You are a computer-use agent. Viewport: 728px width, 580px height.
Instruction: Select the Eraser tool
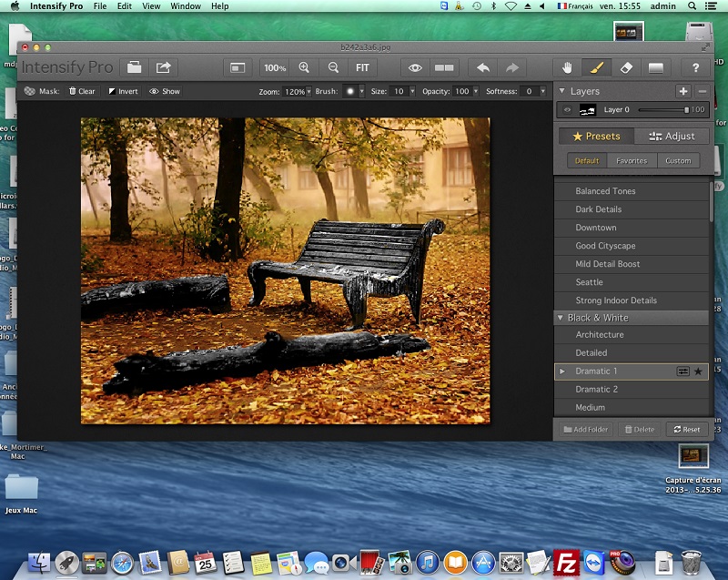click(x=626, y=67)
